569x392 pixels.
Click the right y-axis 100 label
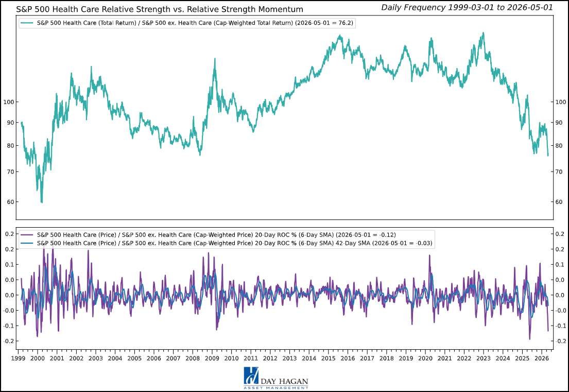click(561, 102)
